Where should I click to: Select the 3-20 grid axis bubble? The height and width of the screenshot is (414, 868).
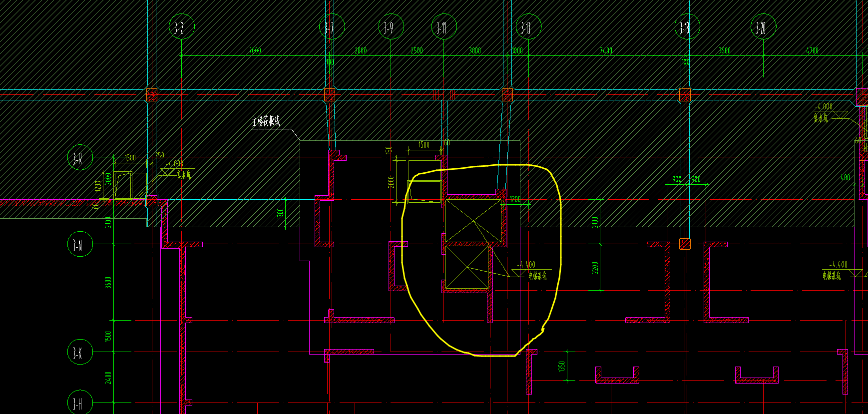pyautogui.click(x=763, y=27)
